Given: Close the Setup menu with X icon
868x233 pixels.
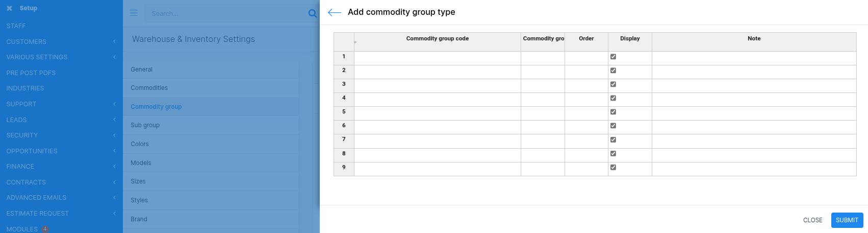Looking at the screenshot, I should click(9, 8).
